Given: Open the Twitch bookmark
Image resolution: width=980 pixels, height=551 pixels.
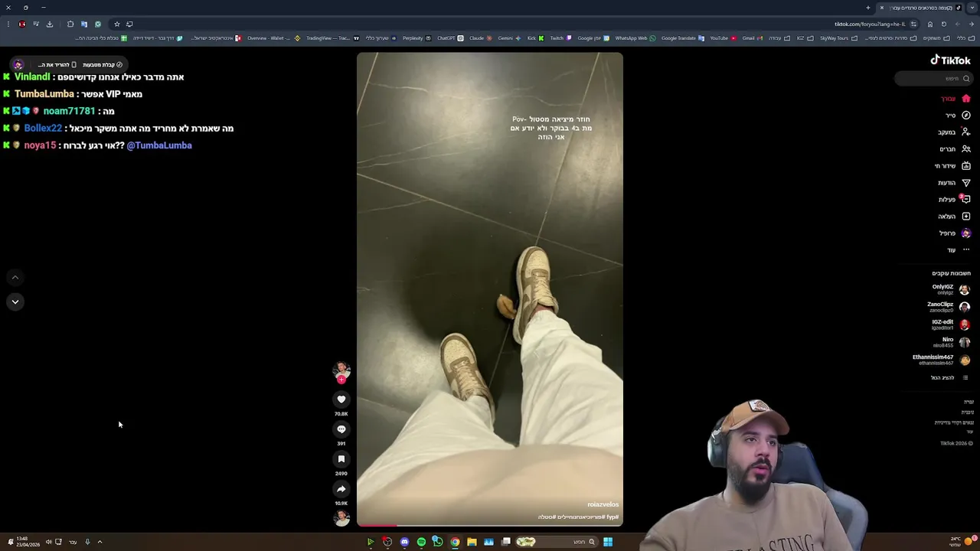Looking at the screenshot, I should click(560, 38).
